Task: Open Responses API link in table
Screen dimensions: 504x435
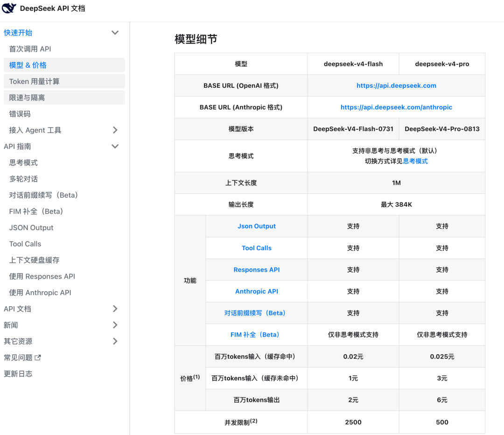Action: coord(257,269)
